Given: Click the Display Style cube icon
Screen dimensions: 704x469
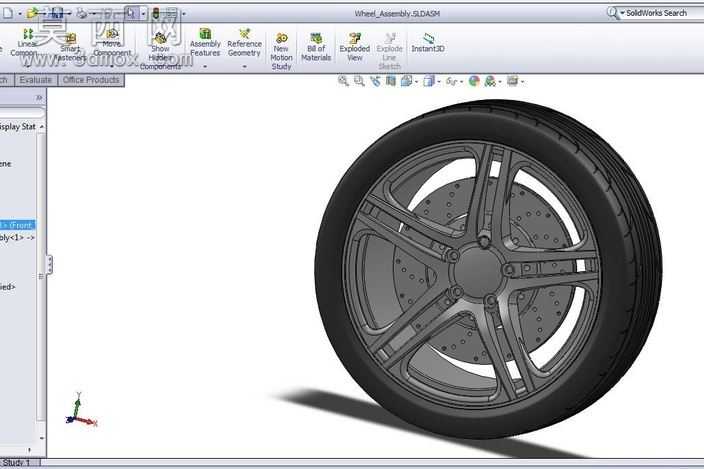Looking at the screenshot, I should pos(429,81).
